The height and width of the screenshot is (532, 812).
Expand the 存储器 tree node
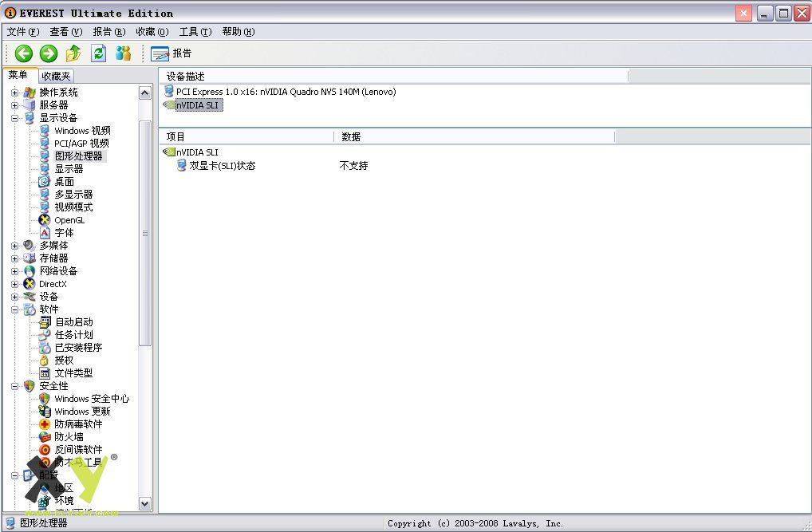[14, 258]
